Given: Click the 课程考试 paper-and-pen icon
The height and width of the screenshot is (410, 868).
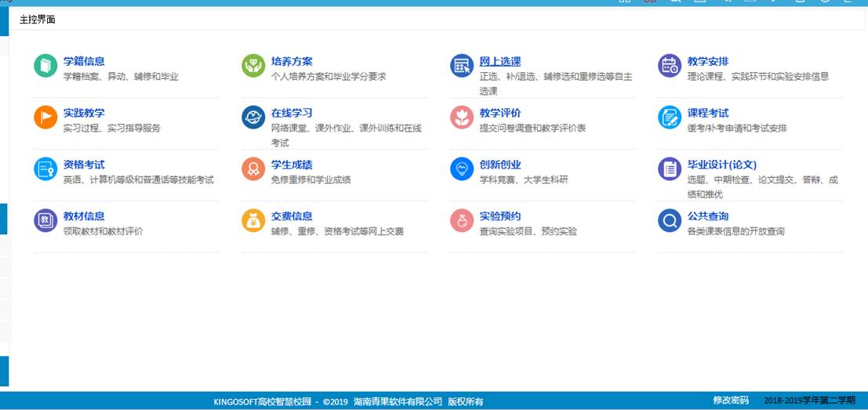Looking at the screenshot, I should (670, 118).
